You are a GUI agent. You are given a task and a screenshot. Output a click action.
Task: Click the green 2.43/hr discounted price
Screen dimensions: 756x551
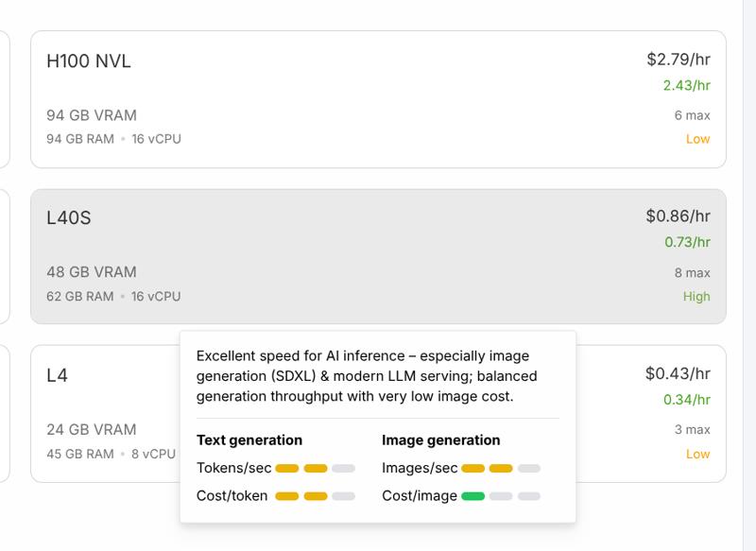point(687,85)
